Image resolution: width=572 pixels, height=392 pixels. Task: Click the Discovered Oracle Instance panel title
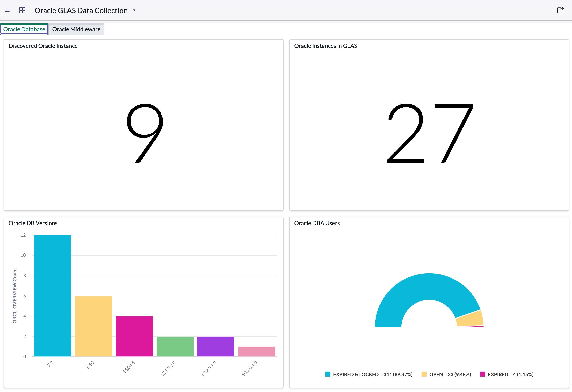tap(43, 46)
